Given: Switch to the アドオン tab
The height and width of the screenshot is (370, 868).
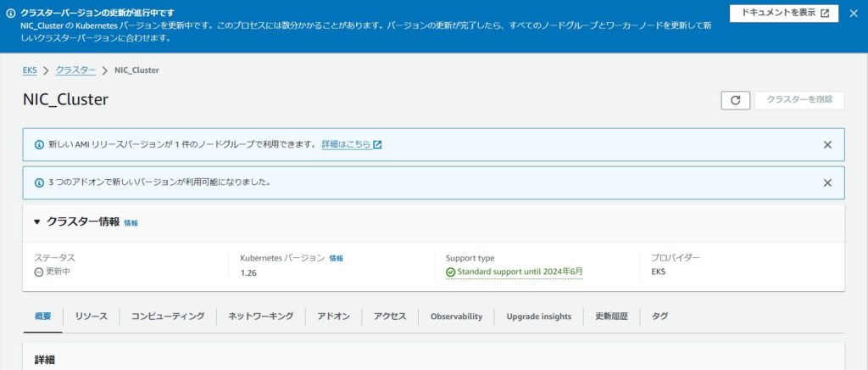Looking at the screenshot, I should (333, 317).
